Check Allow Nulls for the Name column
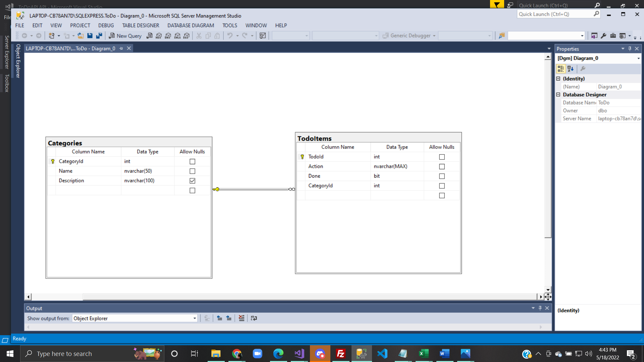 [x=192, y=171]
